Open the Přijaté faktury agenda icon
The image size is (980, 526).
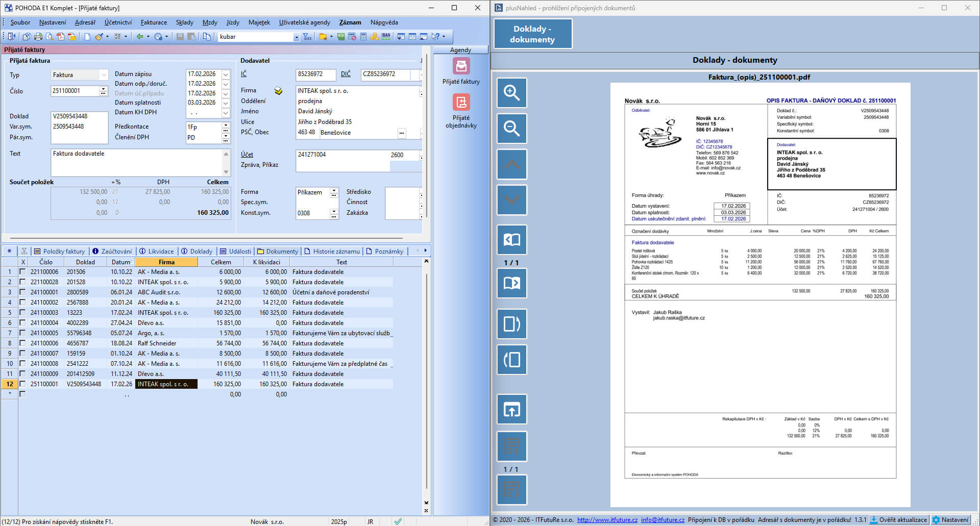point(461,66)
